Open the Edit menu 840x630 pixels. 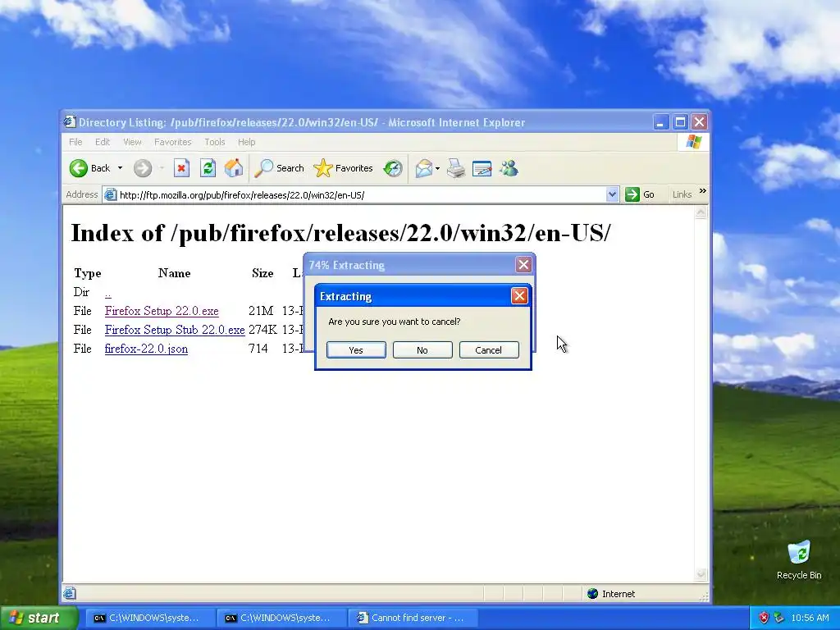[103, 142]
